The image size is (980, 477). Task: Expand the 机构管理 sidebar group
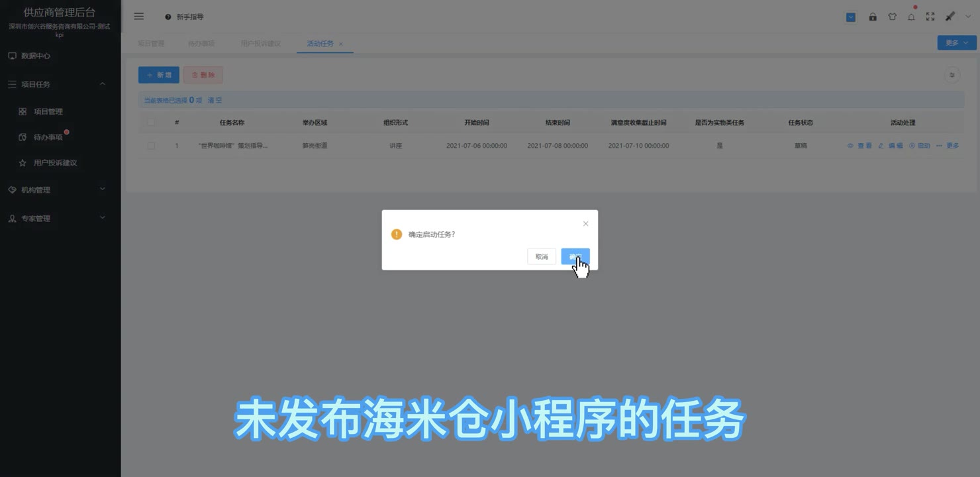60,189
